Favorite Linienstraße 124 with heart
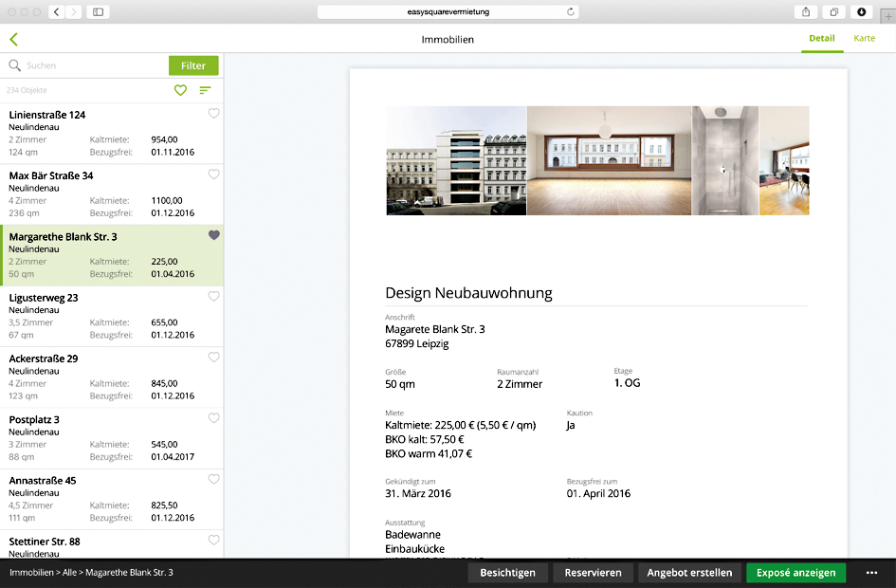Viewport: 896px width, 588px height. coord(213,114)
